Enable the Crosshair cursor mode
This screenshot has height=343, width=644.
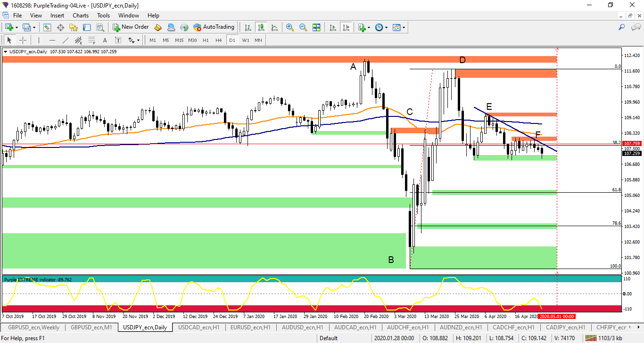pos(23,40)
